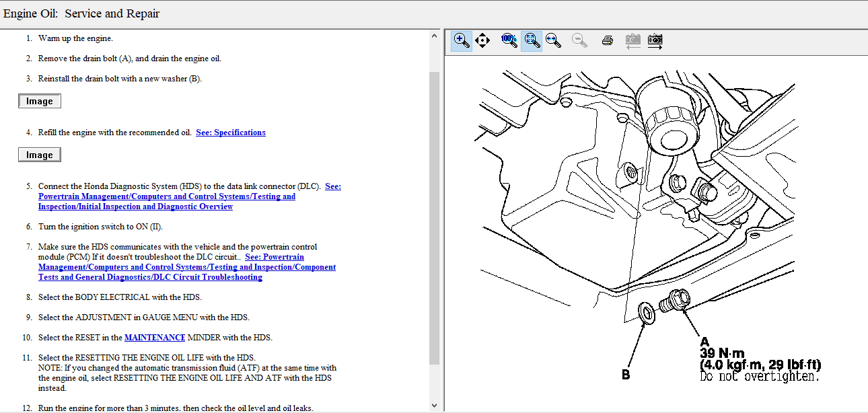Go to previous image camera icon

[x=632, y=40]
